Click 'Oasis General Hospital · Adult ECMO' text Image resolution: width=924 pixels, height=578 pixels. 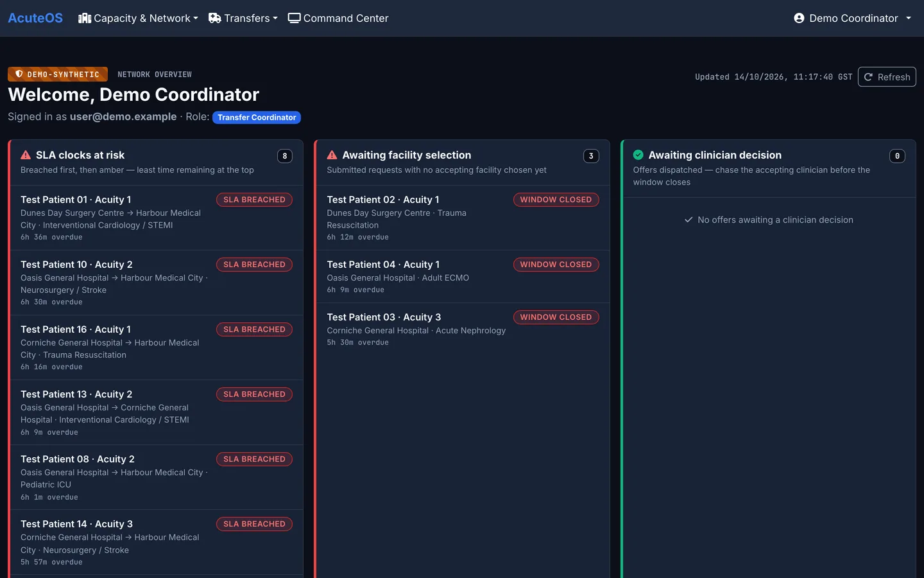coord(398,278)
